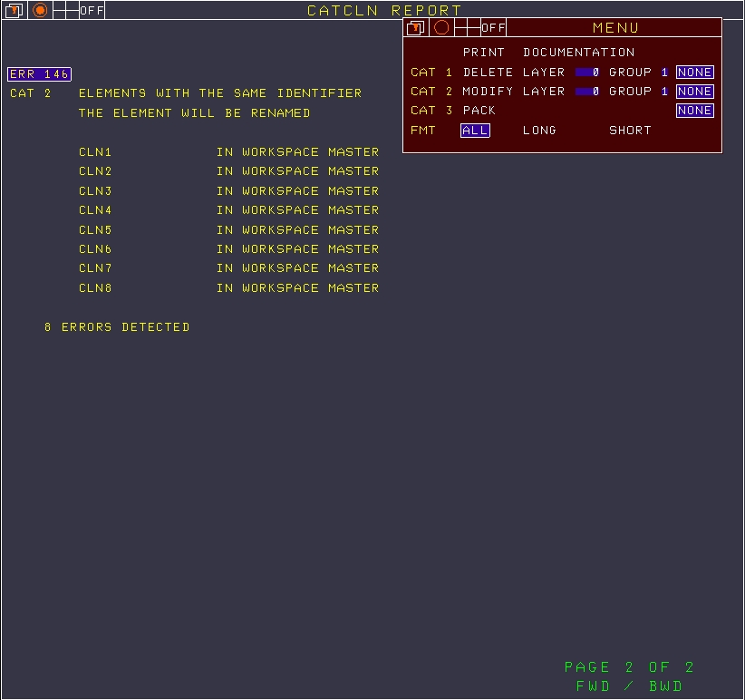Screen dimensions: 745x700
Task: Click grid cross icon in CATCLN REPORT bar
Action: [x=66, y=10]
